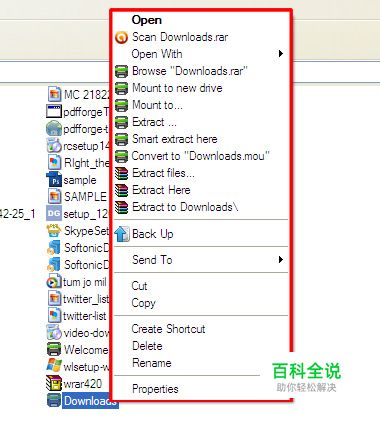Select the Welcome file name
Screen dimensions: 380x423
pos(86,350)
